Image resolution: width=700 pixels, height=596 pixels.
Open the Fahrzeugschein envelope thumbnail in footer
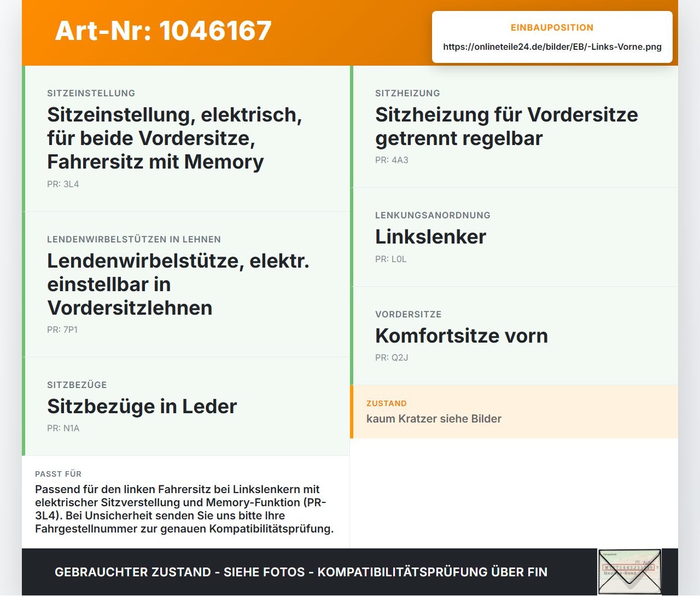629,572
